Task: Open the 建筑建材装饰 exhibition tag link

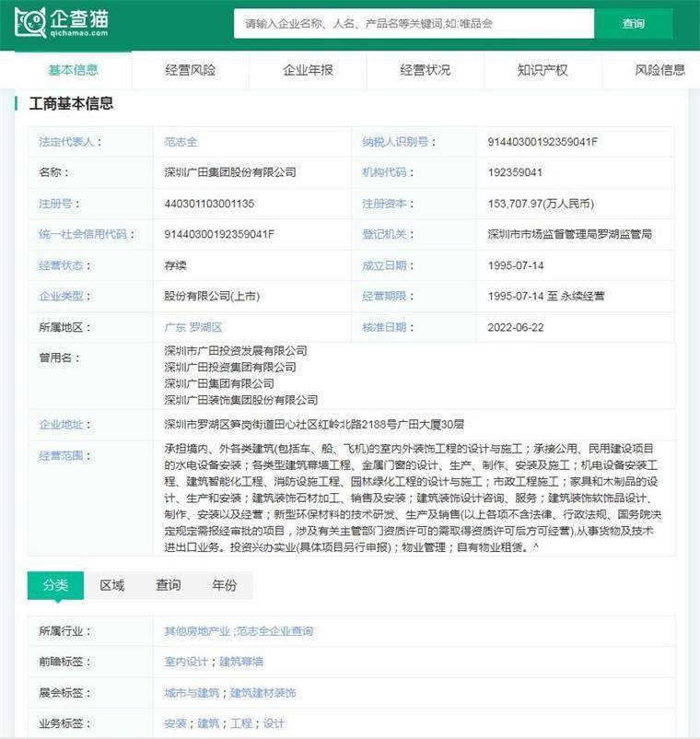Action: (x=262, y=693)
